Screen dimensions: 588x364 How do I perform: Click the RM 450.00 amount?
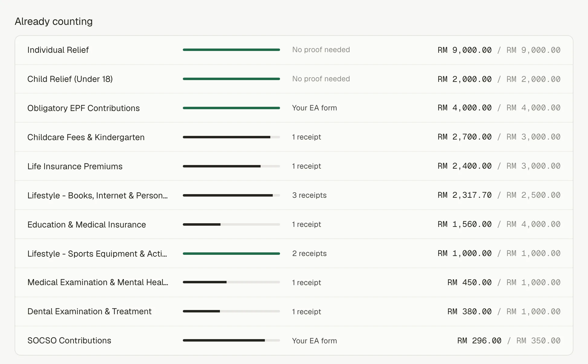click(470, 282)
